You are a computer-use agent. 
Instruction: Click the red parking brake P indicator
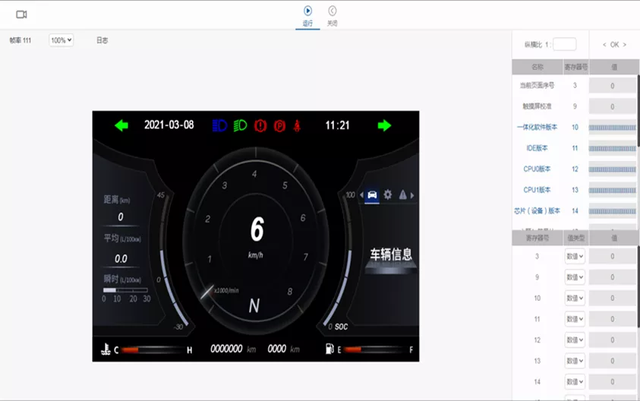280,125
